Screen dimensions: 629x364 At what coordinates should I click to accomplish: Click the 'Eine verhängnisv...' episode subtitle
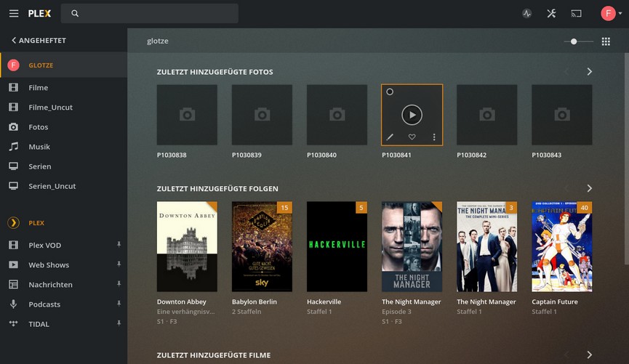185,312
